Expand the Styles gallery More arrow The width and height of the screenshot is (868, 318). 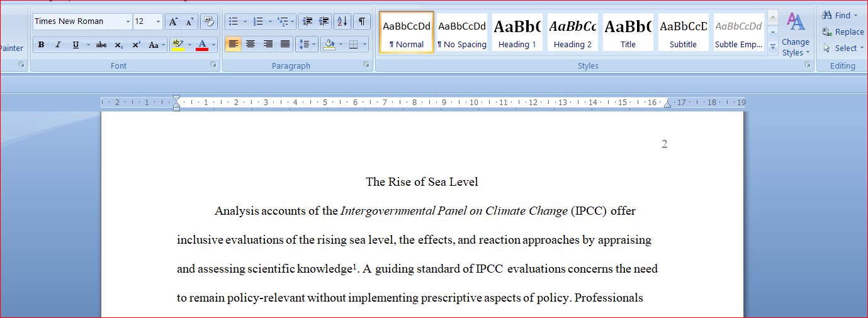tap(773, 47)
